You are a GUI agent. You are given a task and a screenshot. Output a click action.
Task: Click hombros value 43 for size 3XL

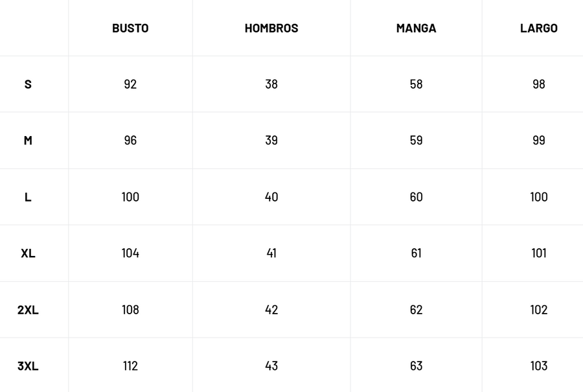click(x=271, y=366)
